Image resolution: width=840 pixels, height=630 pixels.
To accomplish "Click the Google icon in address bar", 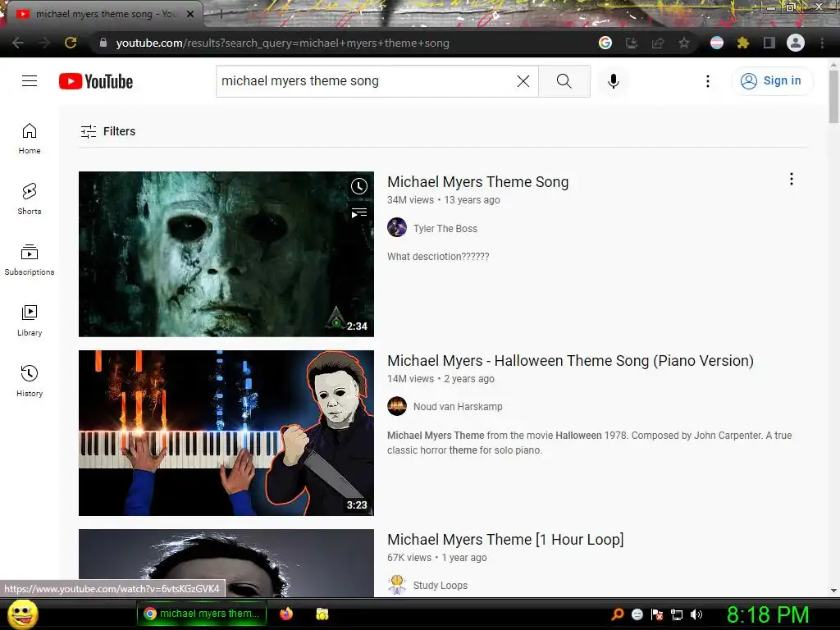I will tap(605, 43).
